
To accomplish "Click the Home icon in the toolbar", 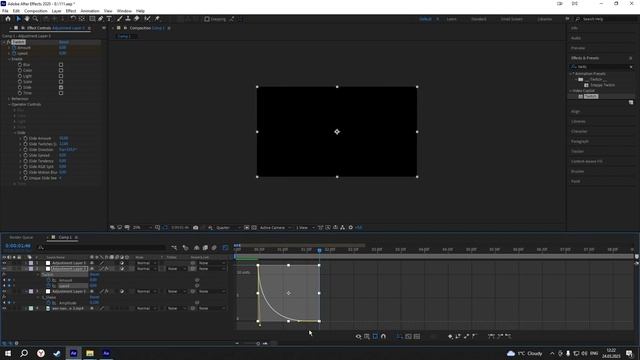I will click(8, 19).
